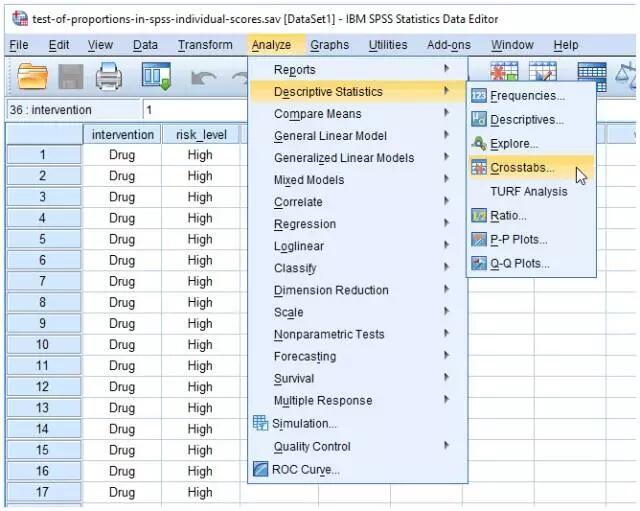Click the risk_level column header

(x=200, y=134)
